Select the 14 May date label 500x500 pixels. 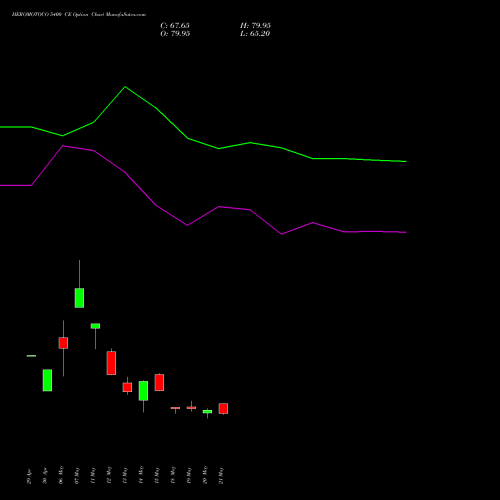click(141, 475)
